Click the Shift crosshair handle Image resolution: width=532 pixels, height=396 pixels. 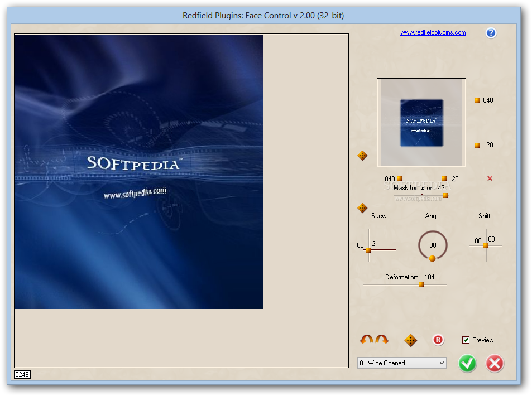point(486,245)
